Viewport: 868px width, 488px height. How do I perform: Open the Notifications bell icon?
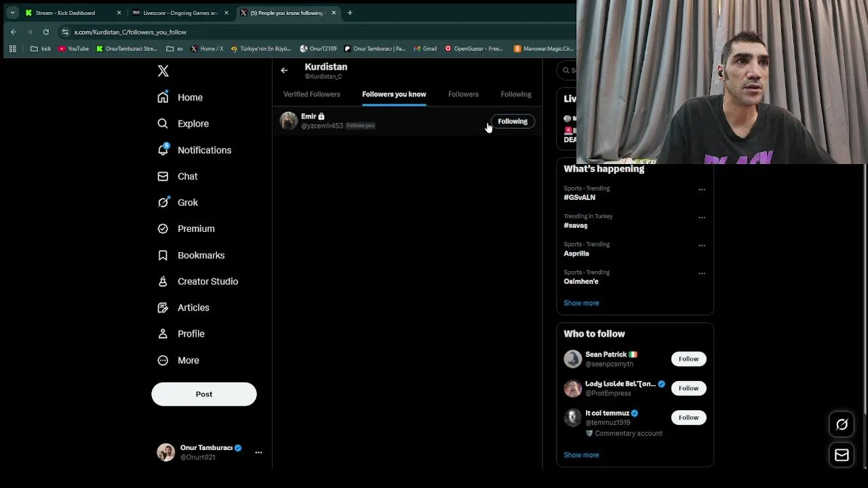[x=163, y=150]
